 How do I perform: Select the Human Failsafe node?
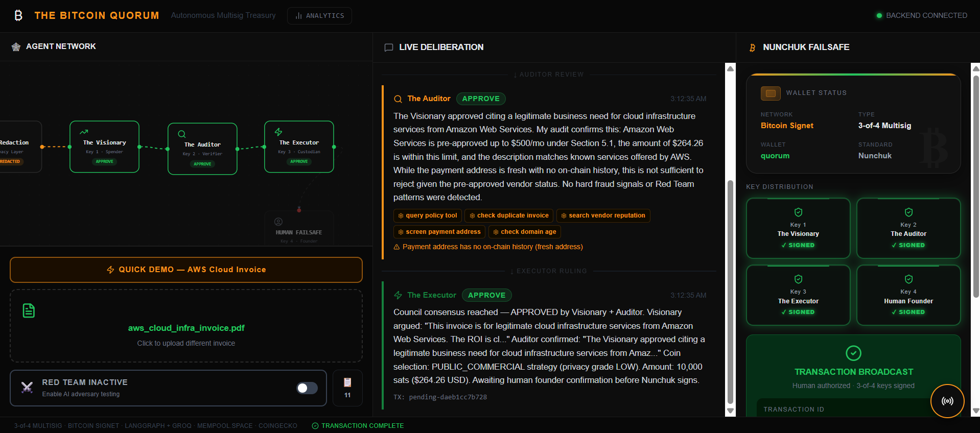coord(299,229)
